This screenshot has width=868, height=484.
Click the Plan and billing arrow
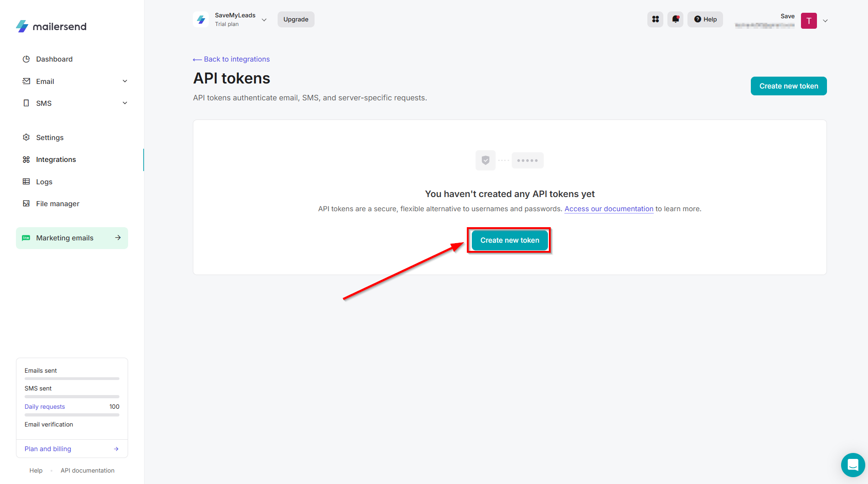(116, 449)
